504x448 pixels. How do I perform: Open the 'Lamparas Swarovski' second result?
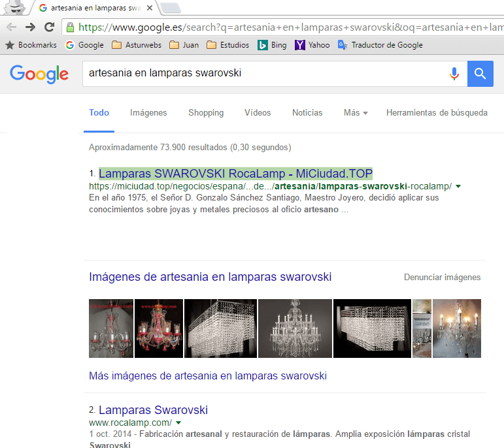pyautogui.click(x=153, y=410)
